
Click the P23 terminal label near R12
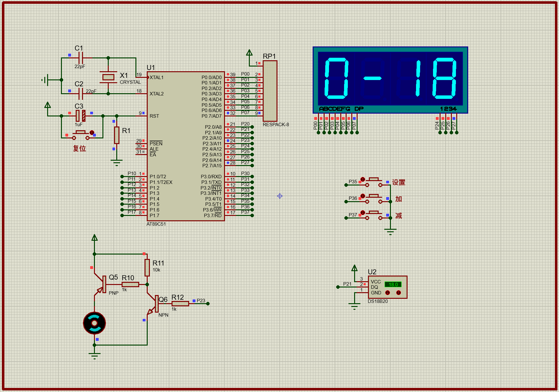click(201, 301)
